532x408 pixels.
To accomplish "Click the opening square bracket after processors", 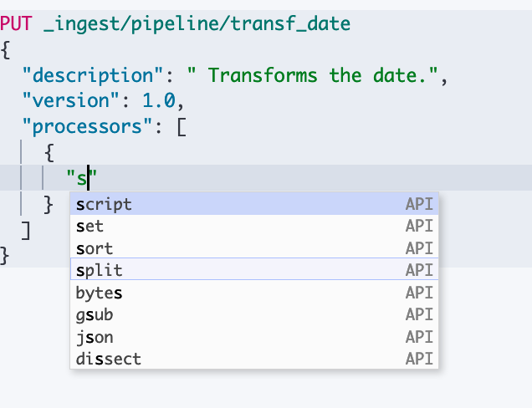I will (181, 128).
